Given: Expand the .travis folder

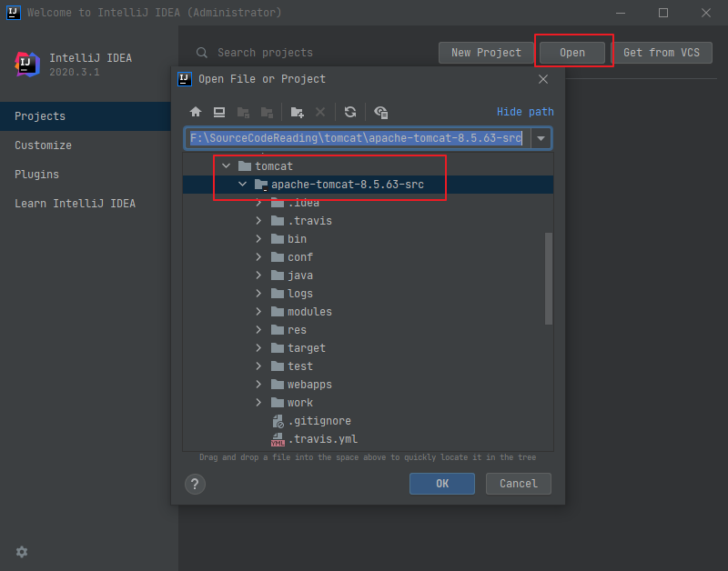Looking at the screenshot, I should point(258,221).
